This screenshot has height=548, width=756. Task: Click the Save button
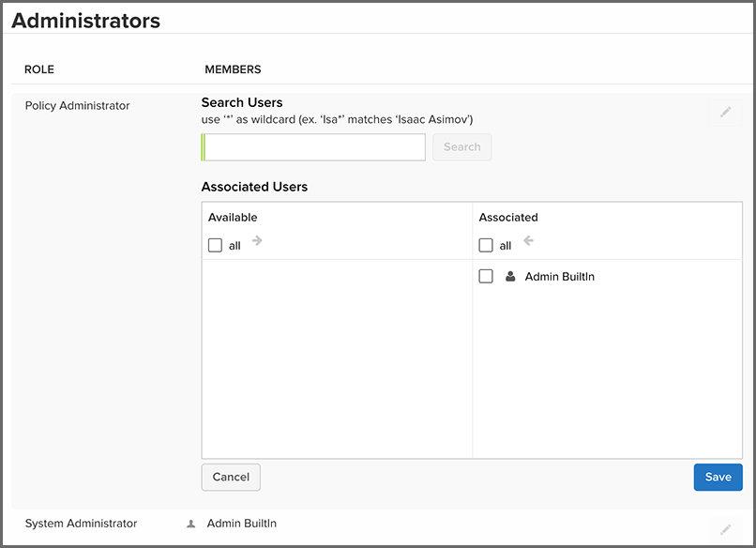pyautogui.click(x=718, y=477)
